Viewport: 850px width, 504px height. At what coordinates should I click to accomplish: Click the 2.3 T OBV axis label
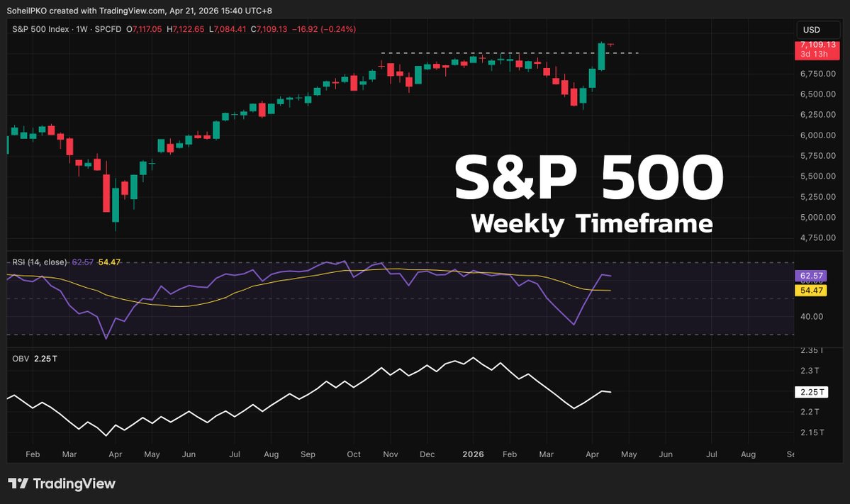(810, 371)
